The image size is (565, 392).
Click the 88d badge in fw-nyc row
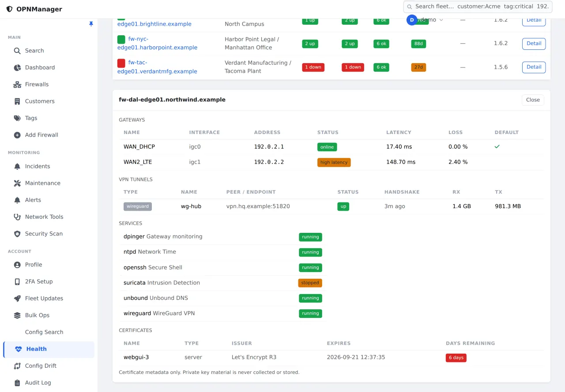pyautogui.click(x=418, y=44)
